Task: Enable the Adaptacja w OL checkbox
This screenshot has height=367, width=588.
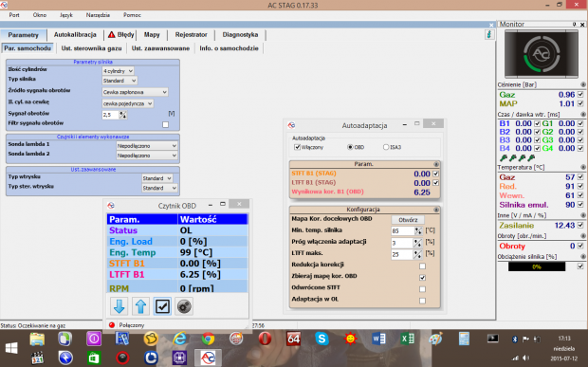Action: point(422,301)
